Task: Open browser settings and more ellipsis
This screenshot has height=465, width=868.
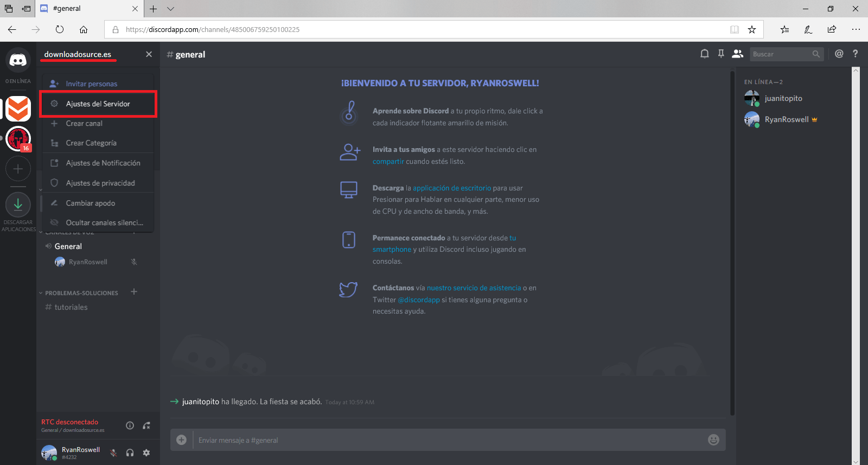Action: coord(856,29)
